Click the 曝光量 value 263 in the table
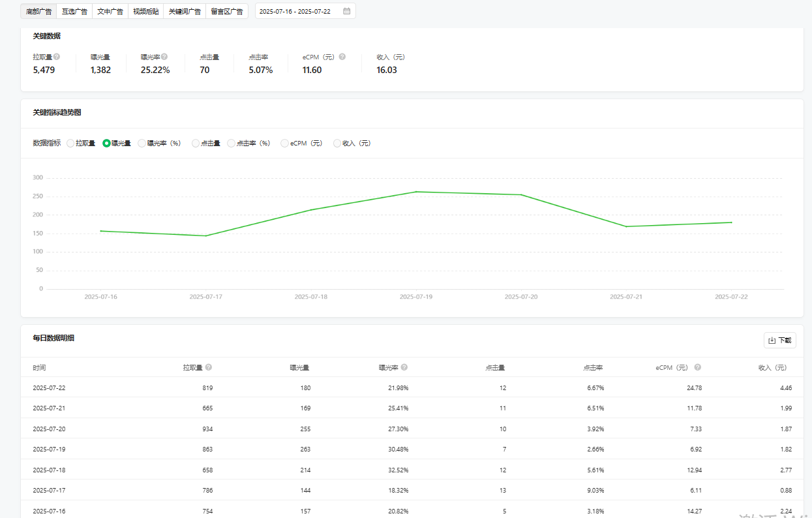This screenshot has height=518, width=812. point(305,449)
